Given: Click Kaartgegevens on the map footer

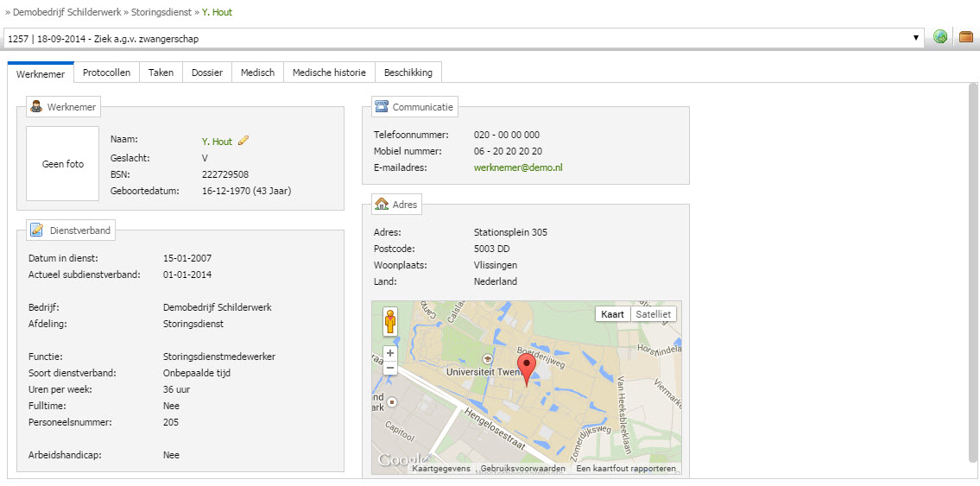Looking at the screenshot, I should (x=441, y=469).
